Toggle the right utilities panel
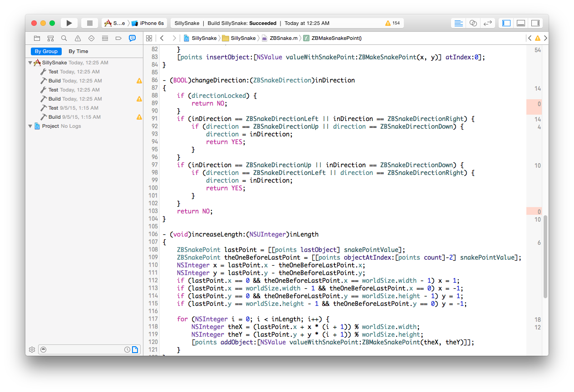This screenshot has height=392, width=574. (x=535, y=23)
